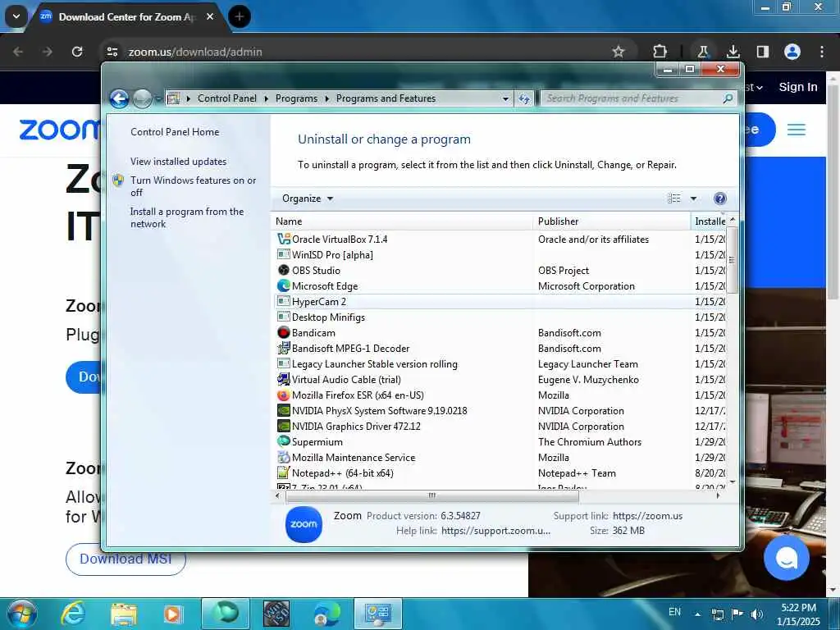Click the Windows Start orb
This screenshot has height=630, width=840.
pyautogui.click(x=21, y=614)
